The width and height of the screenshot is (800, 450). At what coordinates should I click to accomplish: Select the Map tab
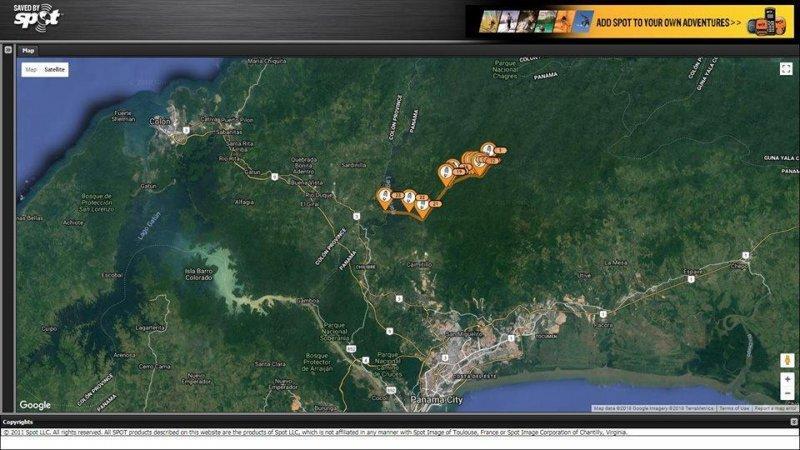point(28,49)
